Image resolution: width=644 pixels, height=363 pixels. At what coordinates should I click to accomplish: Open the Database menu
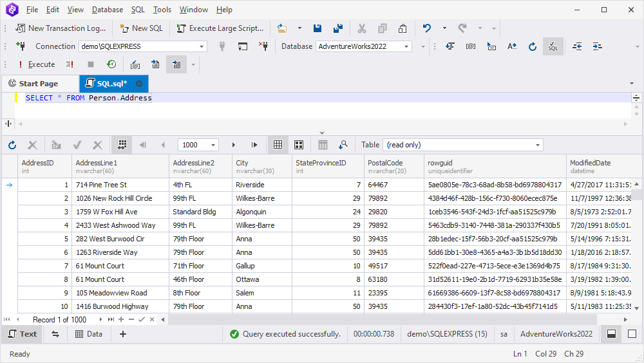pyautogui.click(x=107, y=10)
